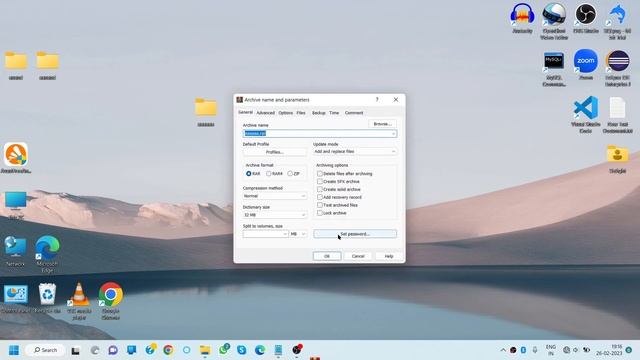Select the General tab

pos(245,112)
